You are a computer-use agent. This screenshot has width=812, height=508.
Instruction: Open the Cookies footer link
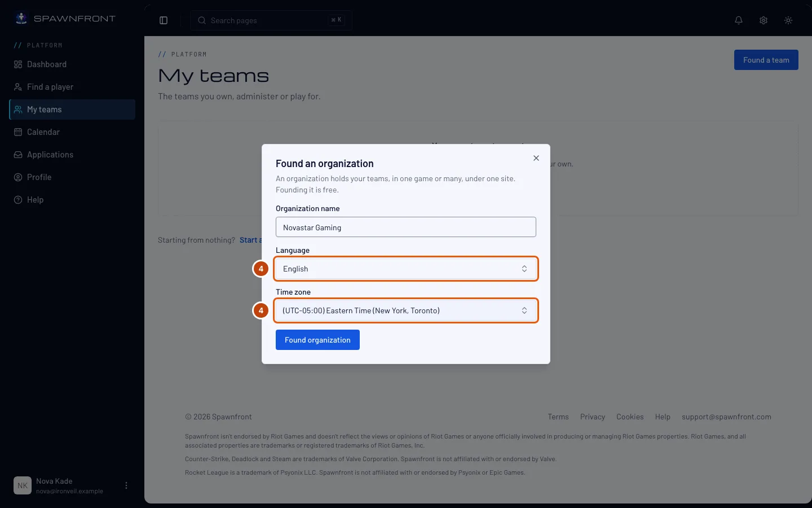pos(630,417)
